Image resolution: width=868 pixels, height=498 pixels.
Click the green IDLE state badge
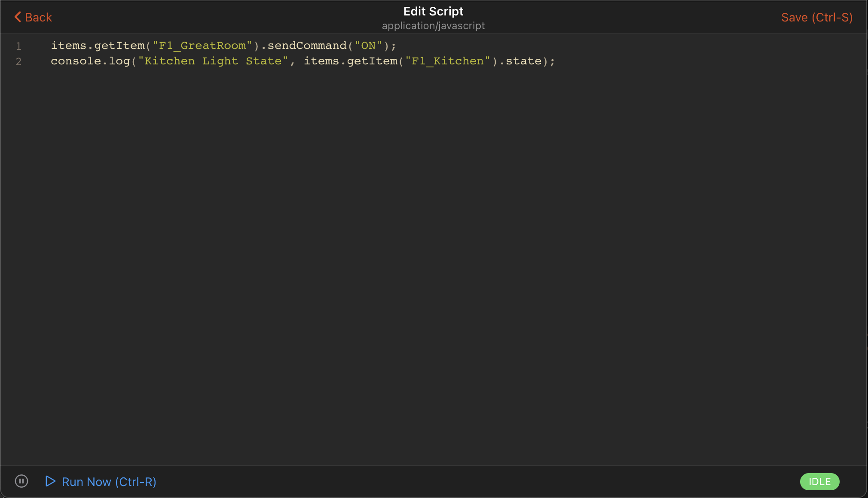coord(819,481)
